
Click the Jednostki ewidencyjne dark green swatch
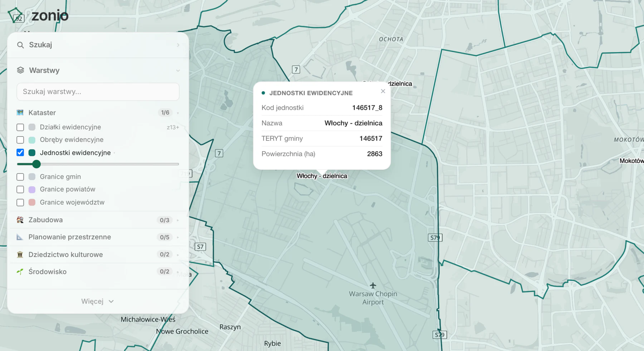[x=32, y=153]
